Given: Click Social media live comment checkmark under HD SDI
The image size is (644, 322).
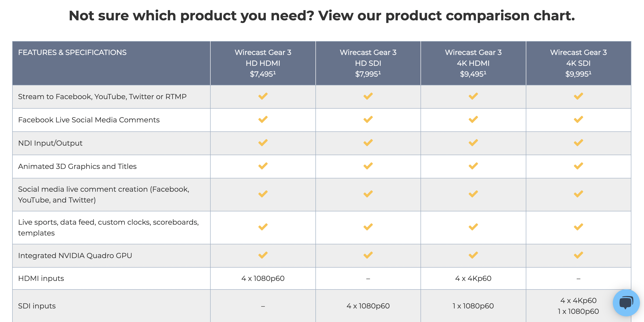Looking at the screenshot, I should point(368,194).
